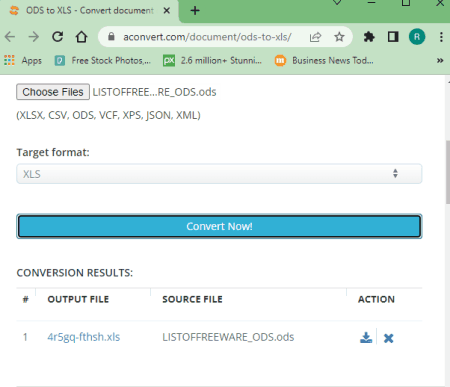450x387 pixels.
Task: Delete the conversion result row
Action: [388, 338]
